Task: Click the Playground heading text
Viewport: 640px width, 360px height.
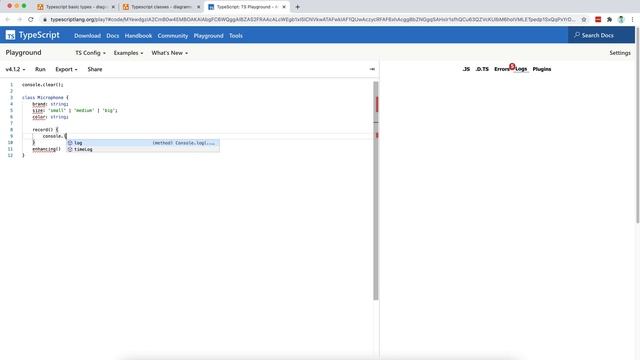Action: 23,53
